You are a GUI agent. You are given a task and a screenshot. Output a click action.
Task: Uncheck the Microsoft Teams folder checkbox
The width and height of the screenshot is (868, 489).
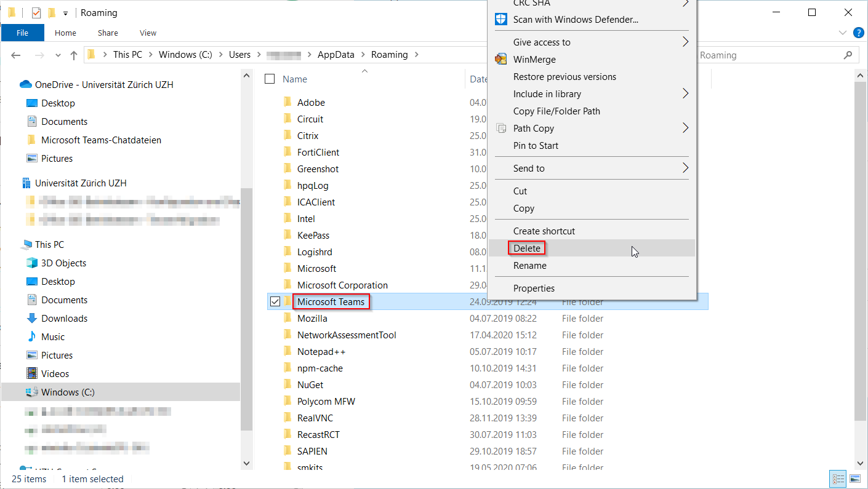pyautogui.click(x=274, y=301)
